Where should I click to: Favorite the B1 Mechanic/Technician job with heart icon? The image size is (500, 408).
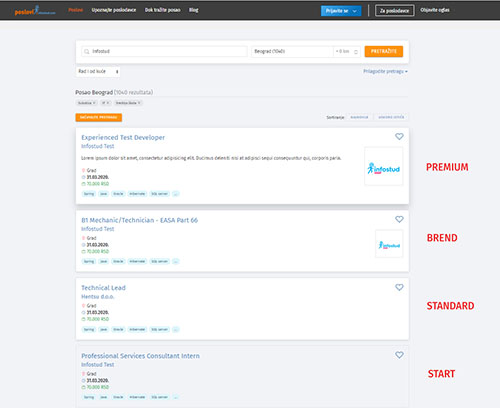pyautogui.click(x=399, y=219)
